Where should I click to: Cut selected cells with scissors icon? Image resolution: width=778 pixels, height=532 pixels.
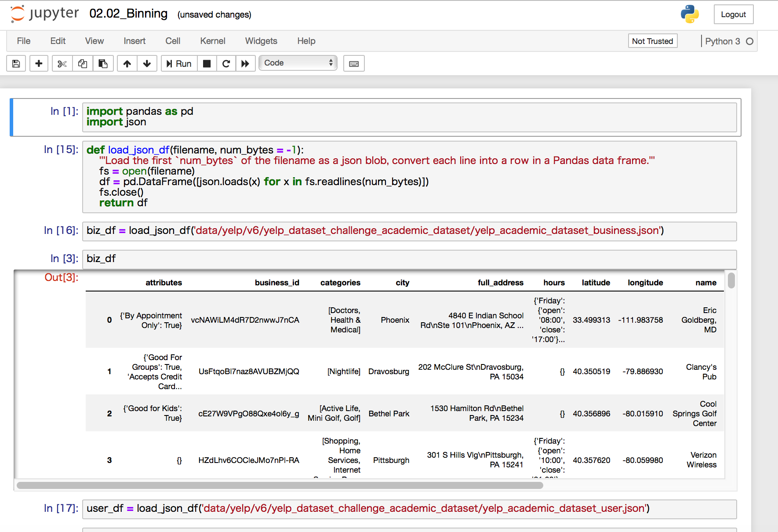tap(62, 64)
